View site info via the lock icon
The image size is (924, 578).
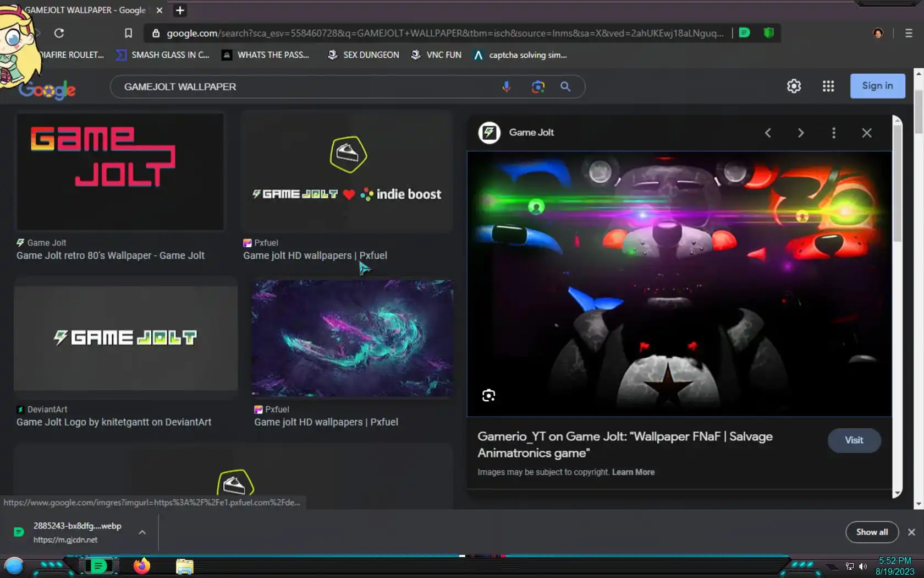pos(156,33)
